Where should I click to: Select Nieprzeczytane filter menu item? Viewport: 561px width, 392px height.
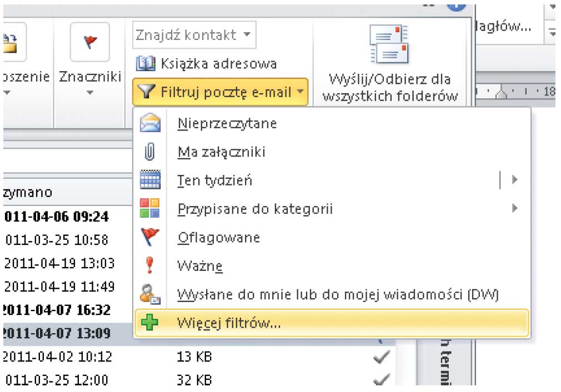(227, 123)
